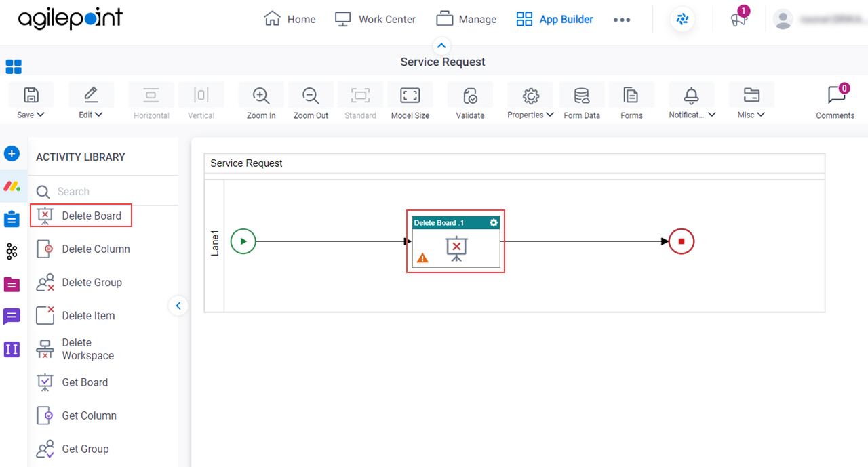Click the Service Request page title
This screenshot has width=868, height=467.
tap(443, 62)
